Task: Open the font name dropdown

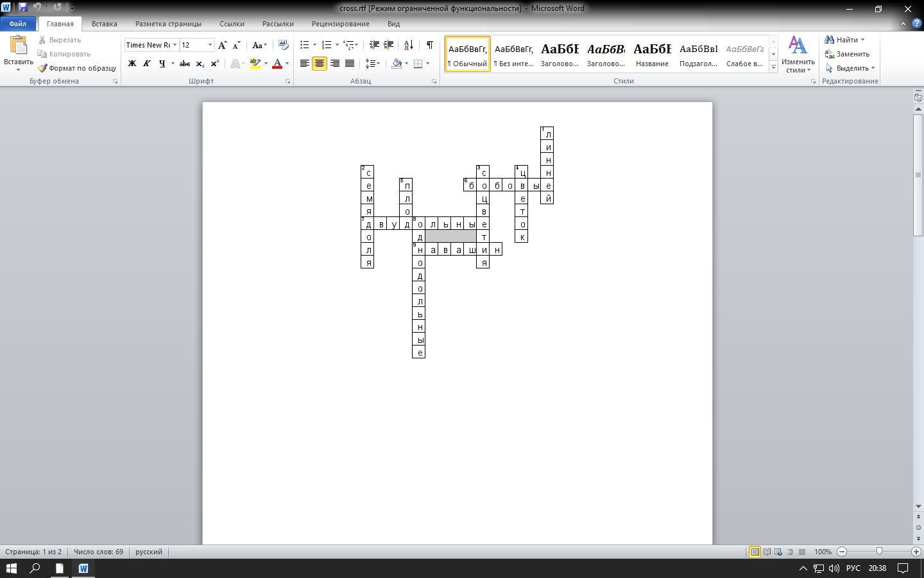Action: coord(175,45)
